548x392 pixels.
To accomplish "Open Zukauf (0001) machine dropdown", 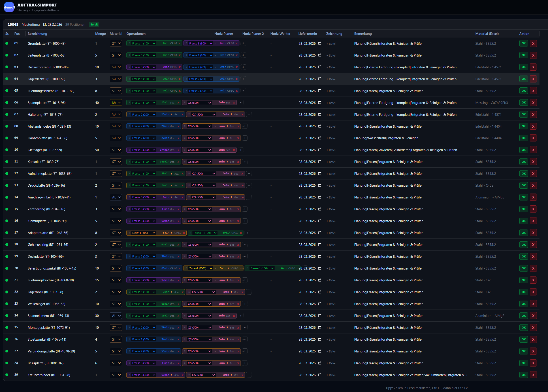I will pyautogui.click(x=211, y=268).
